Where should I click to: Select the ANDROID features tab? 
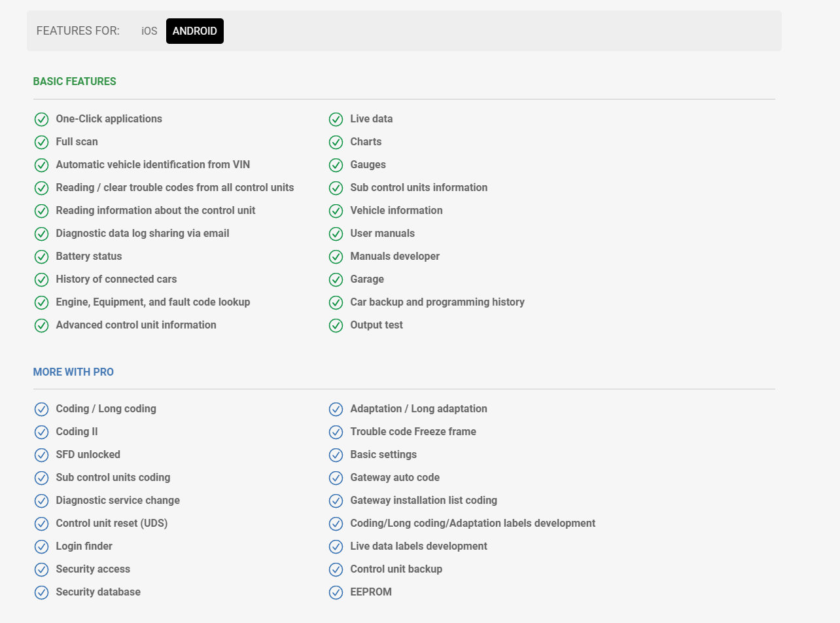coord(195,31)
